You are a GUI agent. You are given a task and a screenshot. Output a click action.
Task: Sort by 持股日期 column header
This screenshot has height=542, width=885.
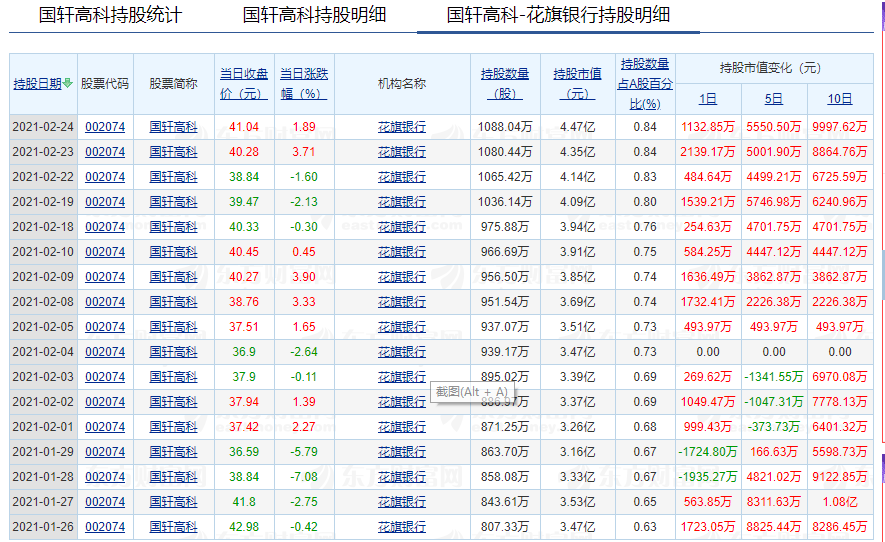point(38,84)
